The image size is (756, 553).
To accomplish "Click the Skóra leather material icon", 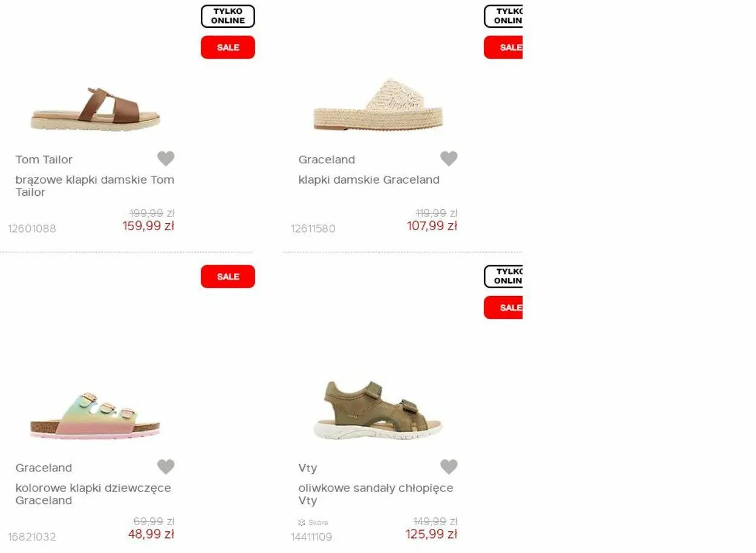I will click(x=302, y=522).
